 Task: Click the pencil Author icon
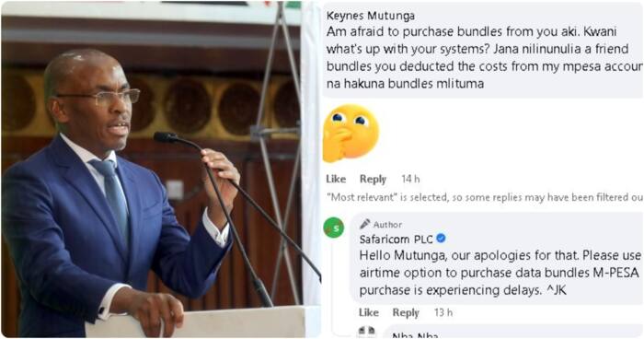(364, 224)
